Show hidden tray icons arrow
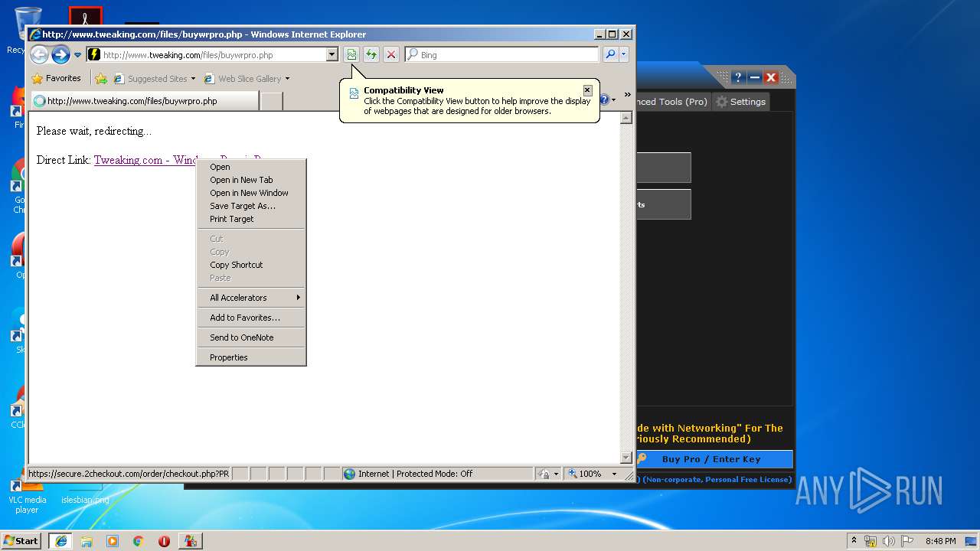980x551 pixels. coord(854,540)
